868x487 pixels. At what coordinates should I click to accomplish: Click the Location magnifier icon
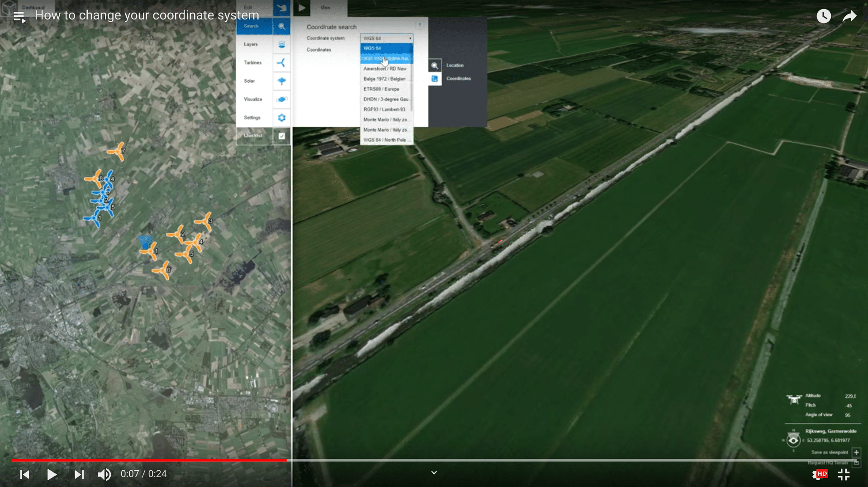click(435, 66)
